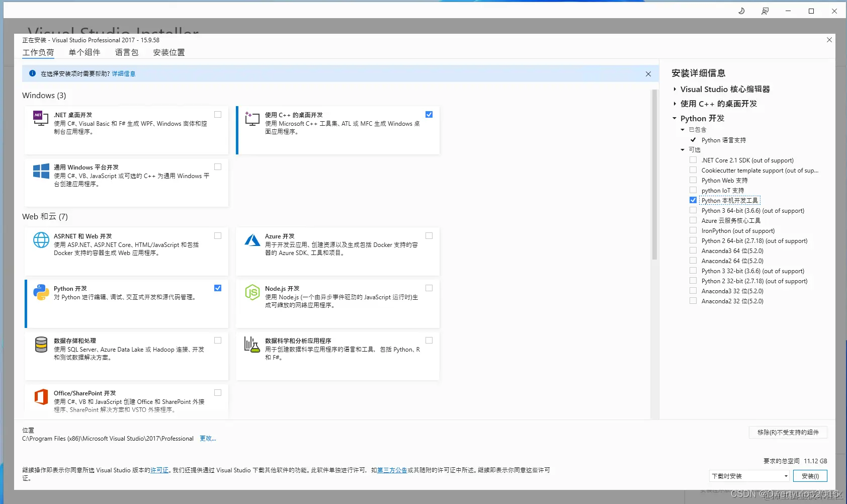Enable Anaconda2 32 位(5.2.0) option
The image size is (847, 504).
click(x=693, y=301)
